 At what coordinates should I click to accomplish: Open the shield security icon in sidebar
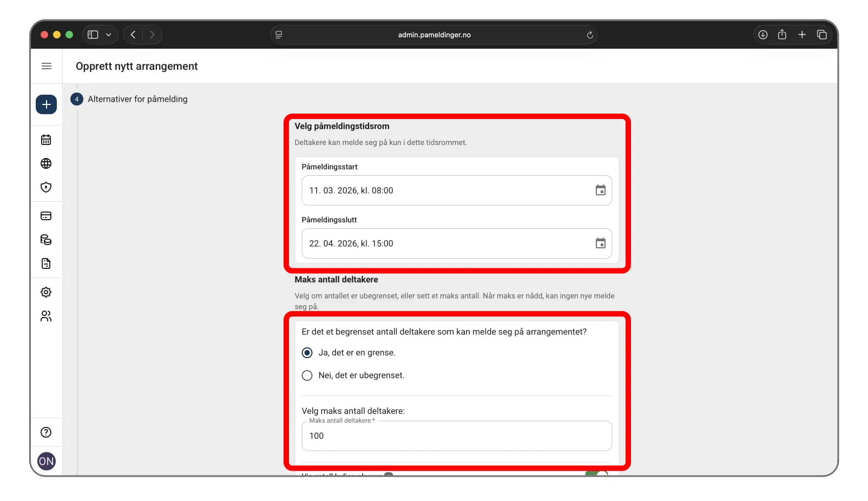(x=46, y=187)
